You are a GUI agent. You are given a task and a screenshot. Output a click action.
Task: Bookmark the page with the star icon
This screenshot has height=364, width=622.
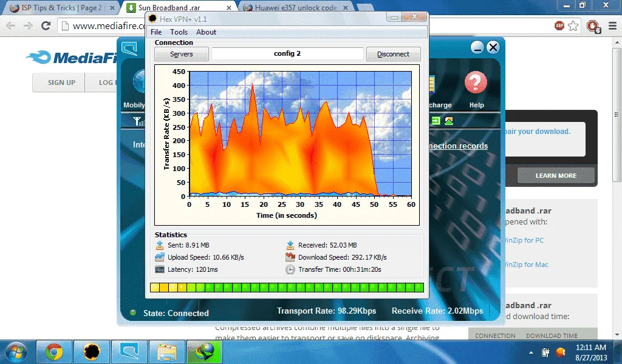573,25
